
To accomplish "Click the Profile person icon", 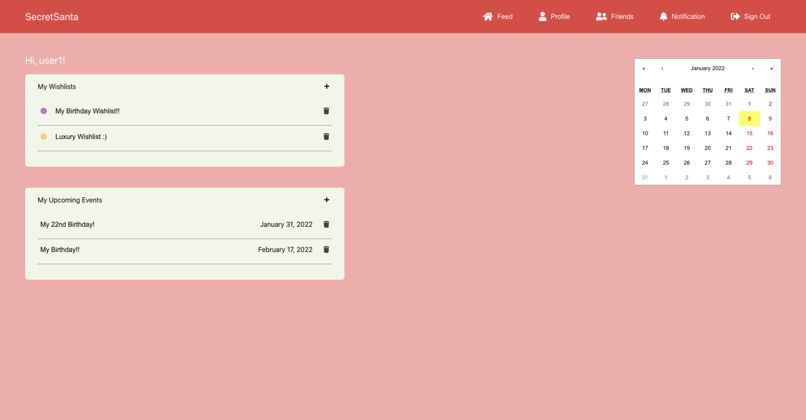I will pos(542,16).
